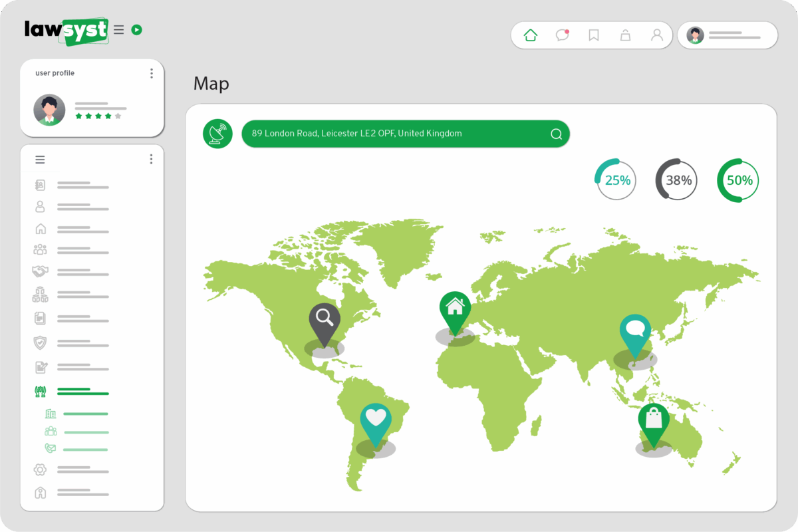Click the user account icon in top bar
This screenshot has width=798, height=532.
pos(657,35)
